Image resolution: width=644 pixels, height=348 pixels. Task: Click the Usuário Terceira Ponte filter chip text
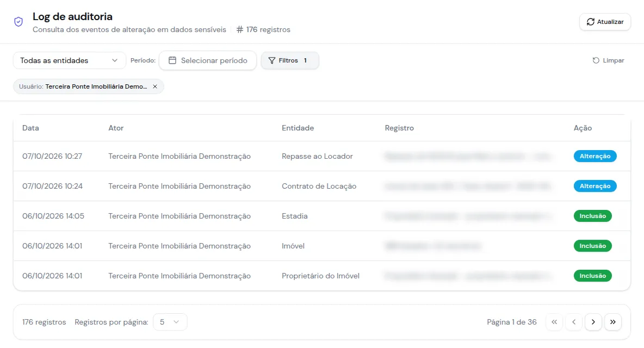[83, 86]
